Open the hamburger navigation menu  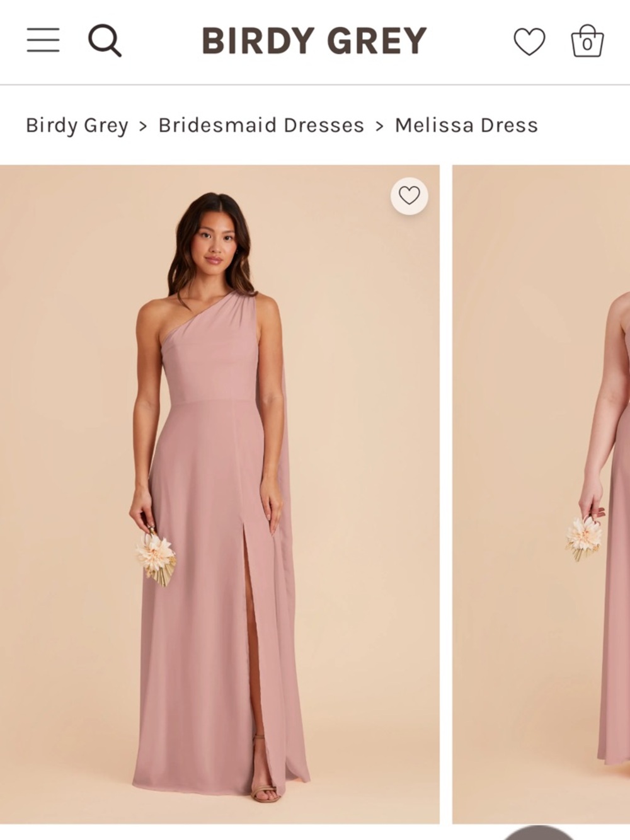42,40
